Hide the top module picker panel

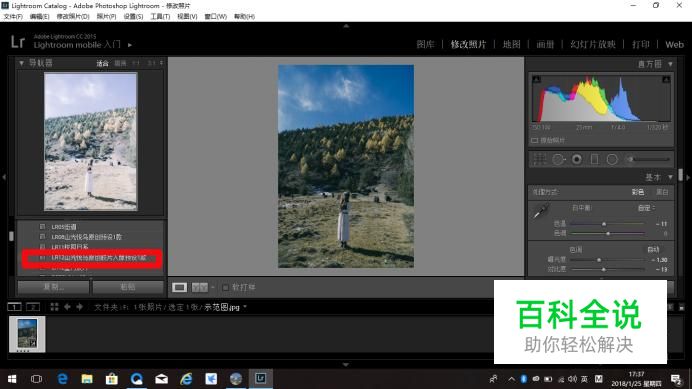[x=346, y=26]
